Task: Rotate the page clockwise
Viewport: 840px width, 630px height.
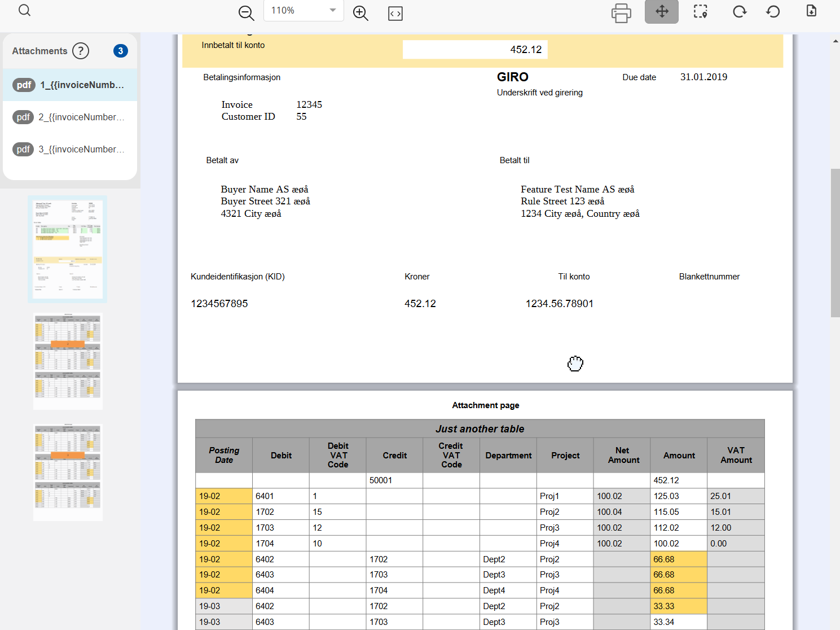Action: pyautogui.click(x=740, y=12)
